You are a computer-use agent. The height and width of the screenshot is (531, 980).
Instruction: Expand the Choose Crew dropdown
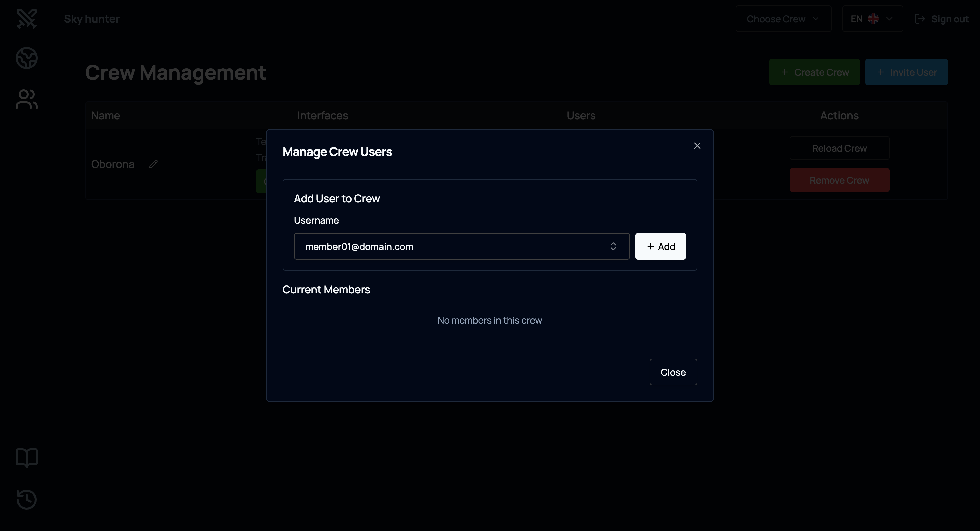click(783, 19)
